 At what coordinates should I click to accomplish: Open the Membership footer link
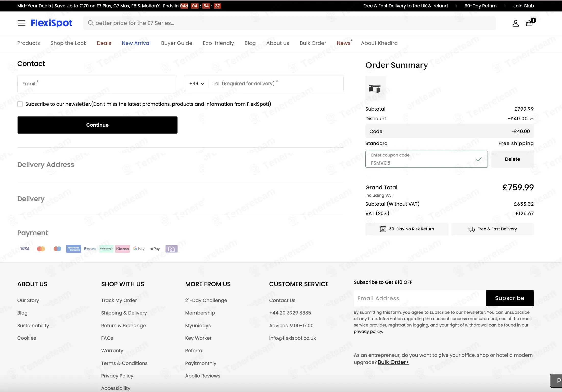200,313
